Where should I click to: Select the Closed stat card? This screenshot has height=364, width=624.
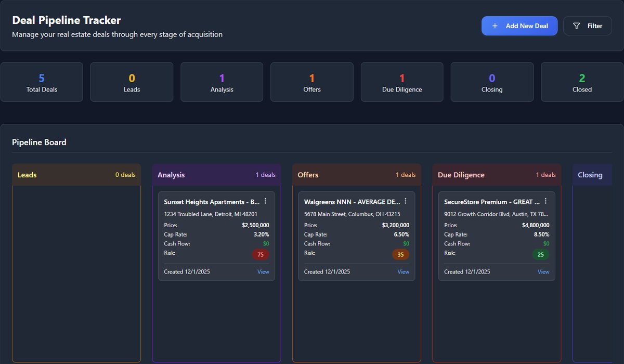coord(582,82)
